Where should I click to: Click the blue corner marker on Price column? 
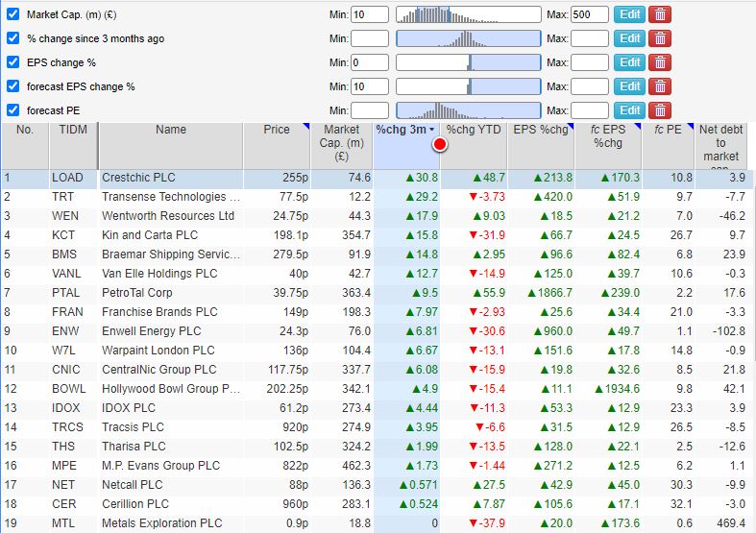tap(306, 126)
